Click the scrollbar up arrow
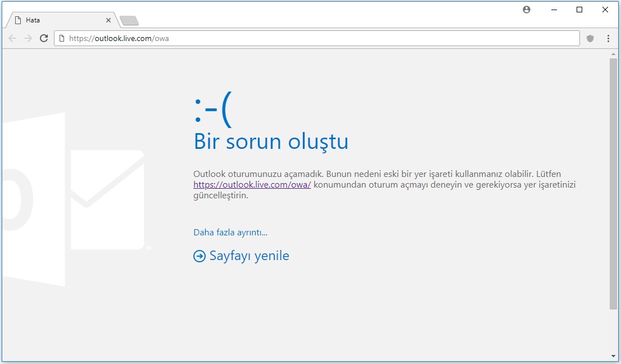 pos(613,54)
